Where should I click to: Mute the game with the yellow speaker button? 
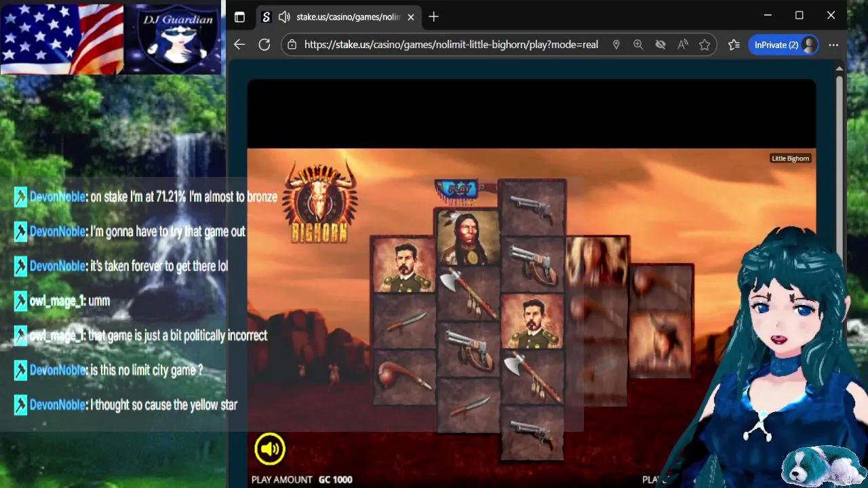[270, 449]
